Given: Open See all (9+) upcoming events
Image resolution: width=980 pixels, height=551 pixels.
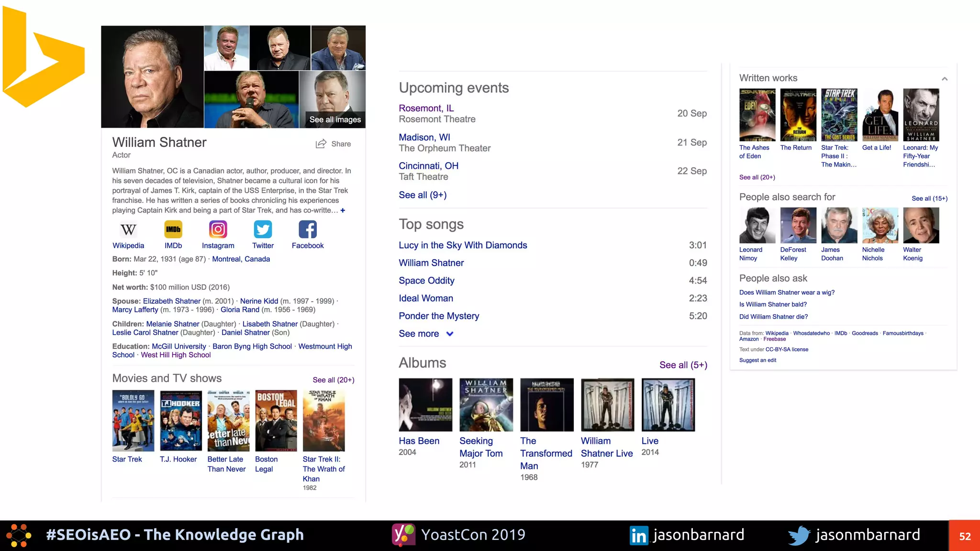Looking at the screenshot, I should (x=423, y=195).
